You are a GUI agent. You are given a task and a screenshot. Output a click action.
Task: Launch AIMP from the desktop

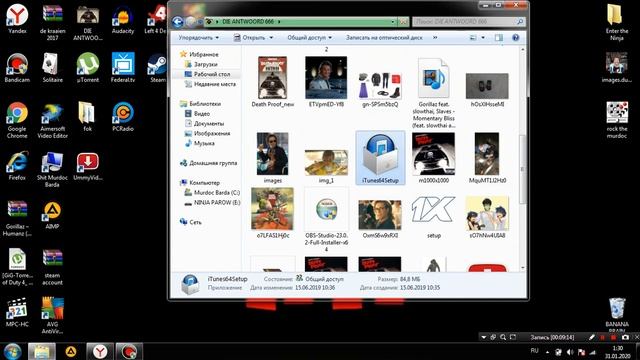52,215
